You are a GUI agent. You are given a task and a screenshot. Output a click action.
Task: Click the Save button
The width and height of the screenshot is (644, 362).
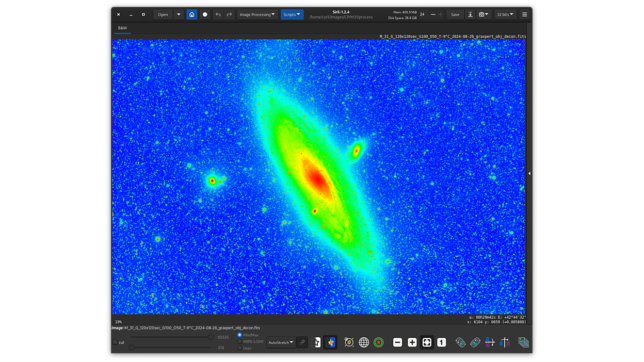pyautogui.click(x=455, y=14)
